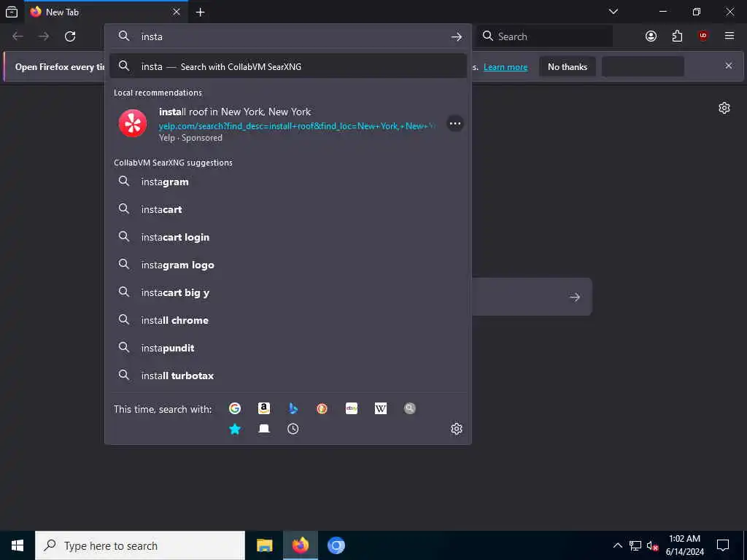The height and width of the screenshot is (560, 747).
Task: Open the Firefox account menu
Action: point(651,36)
